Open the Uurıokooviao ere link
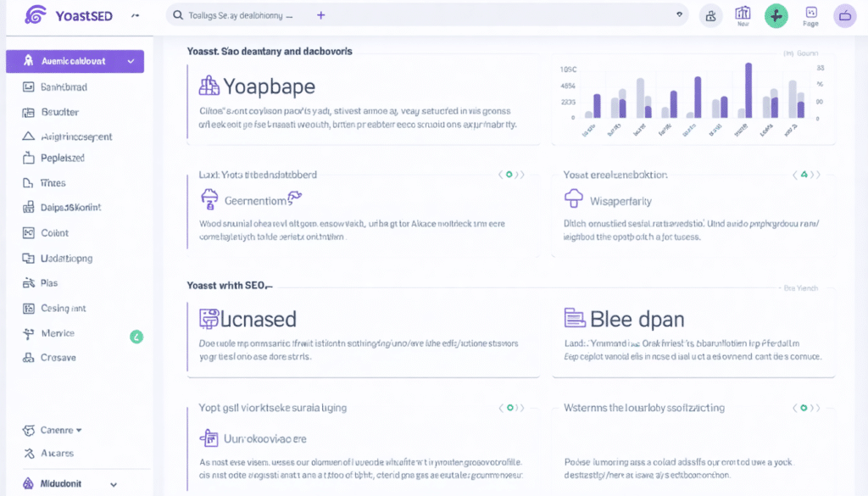The height and width of the screenshot is (496, 868). 265,439
